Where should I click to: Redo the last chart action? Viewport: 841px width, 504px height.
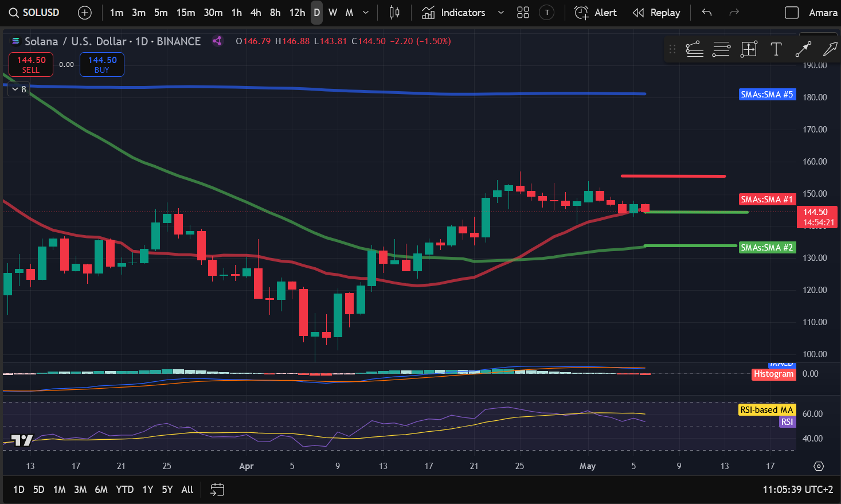point(734,13)
